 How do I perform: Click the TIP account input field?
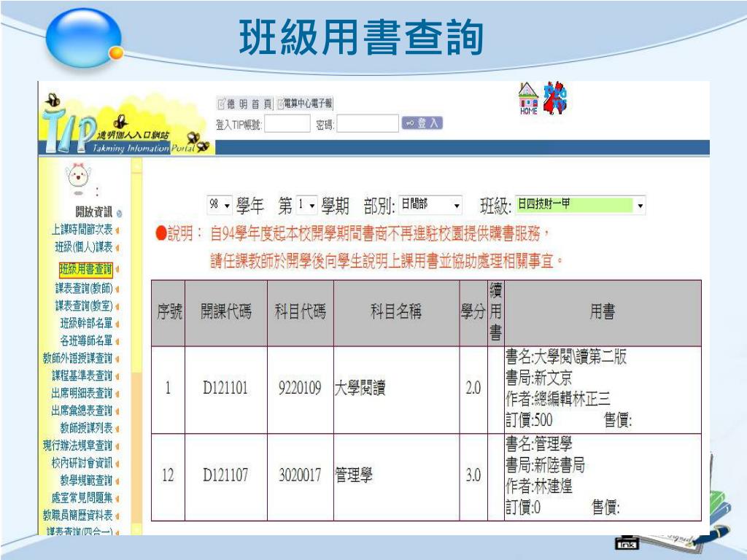pyautogui.click(x=287, y=124)
